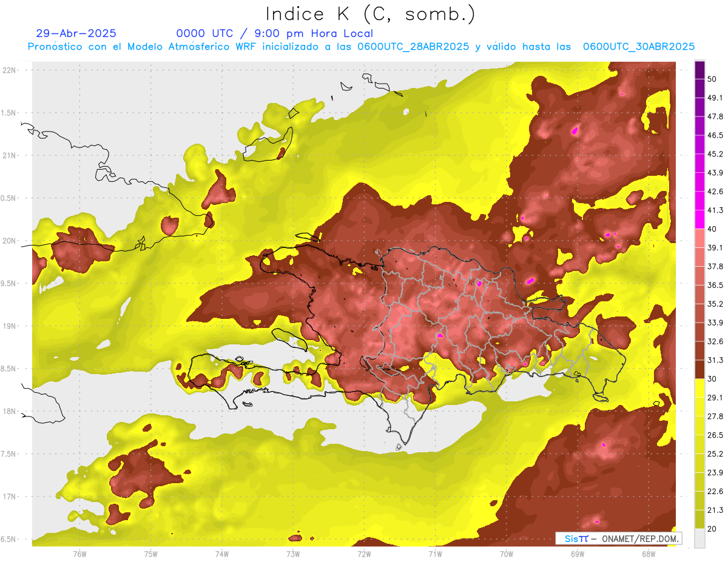Click the colorbar value "36.5"

click(x=715, y=285)
